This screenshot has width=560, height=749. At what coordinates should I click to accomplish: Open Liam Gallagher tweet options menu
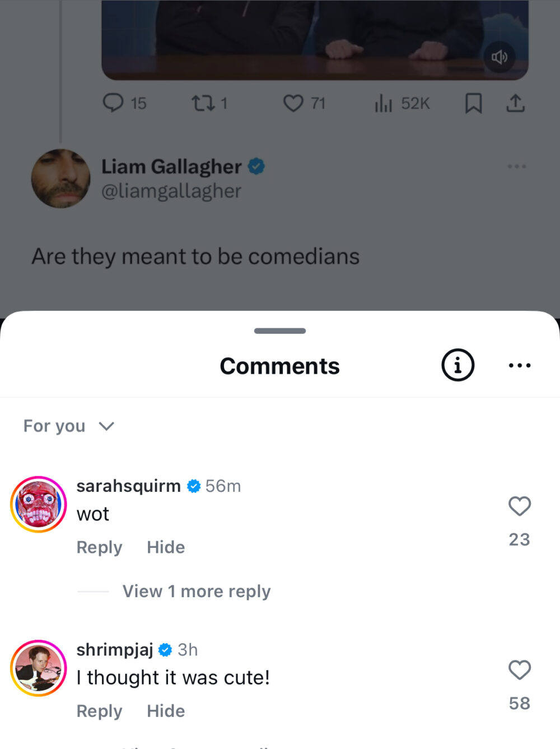516,166
